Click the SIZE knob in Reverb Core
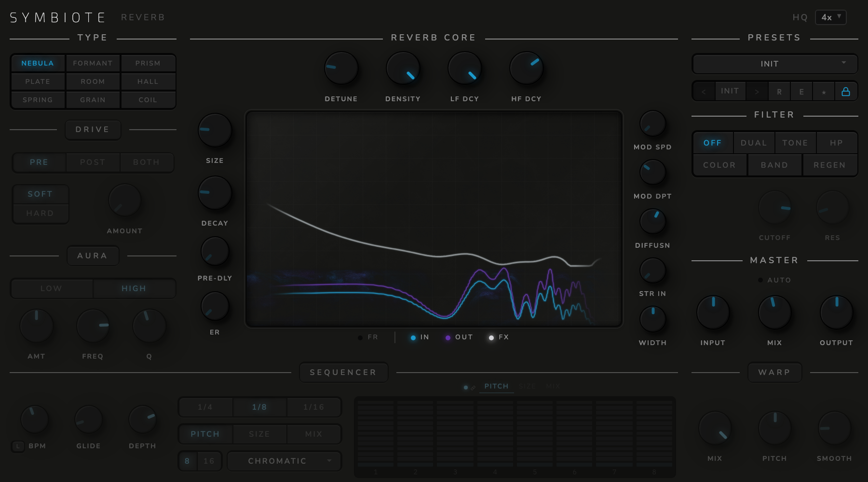 point(215,130)
